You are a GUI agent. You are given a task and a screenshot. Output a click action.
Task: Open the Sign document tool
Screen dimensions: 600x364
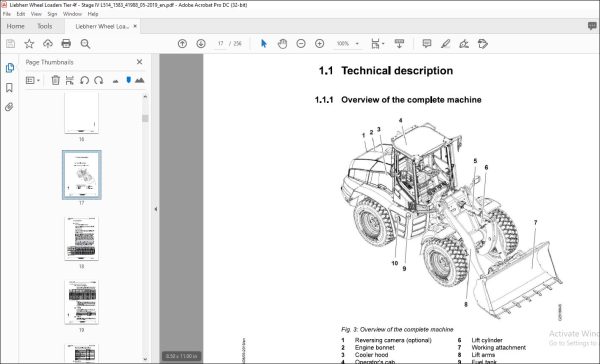(464, 44)
